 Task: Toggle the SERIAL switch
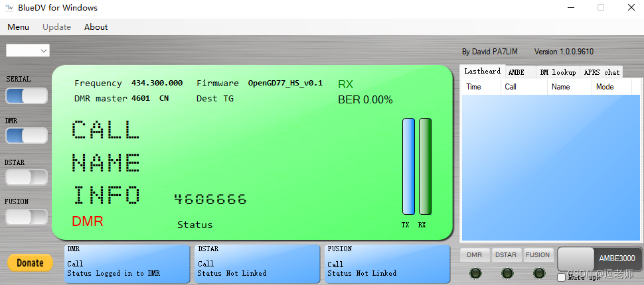tap(27, 95)
